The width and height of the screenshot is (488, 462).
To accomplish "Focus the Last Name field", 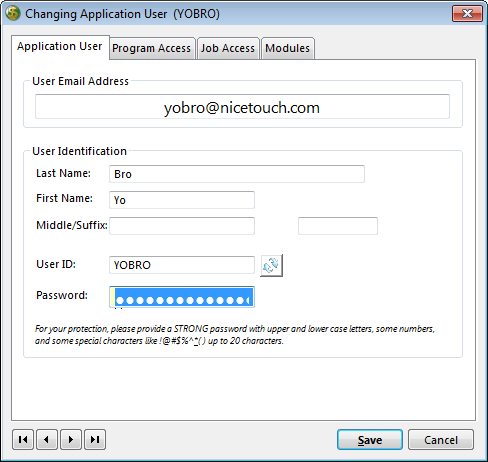I will (x=237, y=174).
